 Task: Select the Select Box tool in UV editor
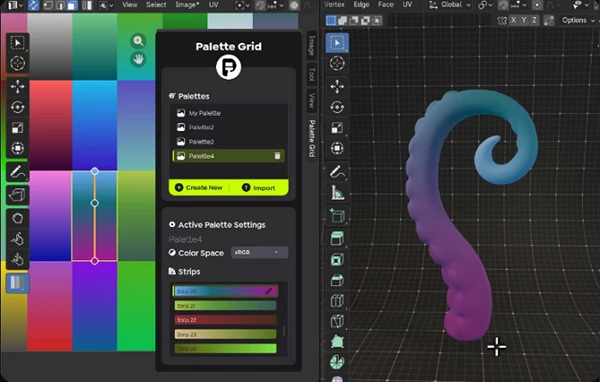(x=17, y=42)
